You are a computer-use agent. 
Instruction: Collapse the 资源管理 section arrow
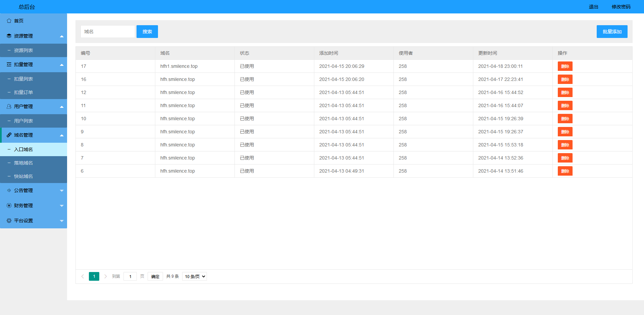click(x=62, y=36)
